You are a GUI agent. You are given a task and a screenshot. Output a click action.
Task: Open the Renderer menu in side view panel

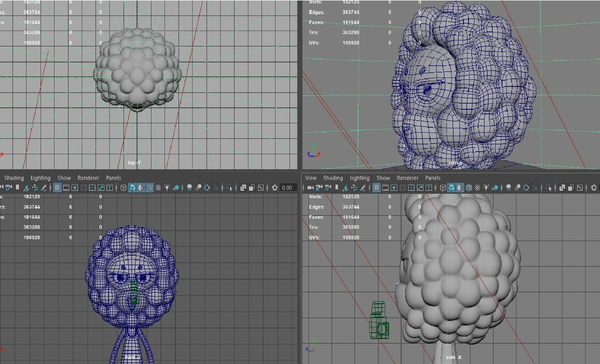[x=407, y=178]
